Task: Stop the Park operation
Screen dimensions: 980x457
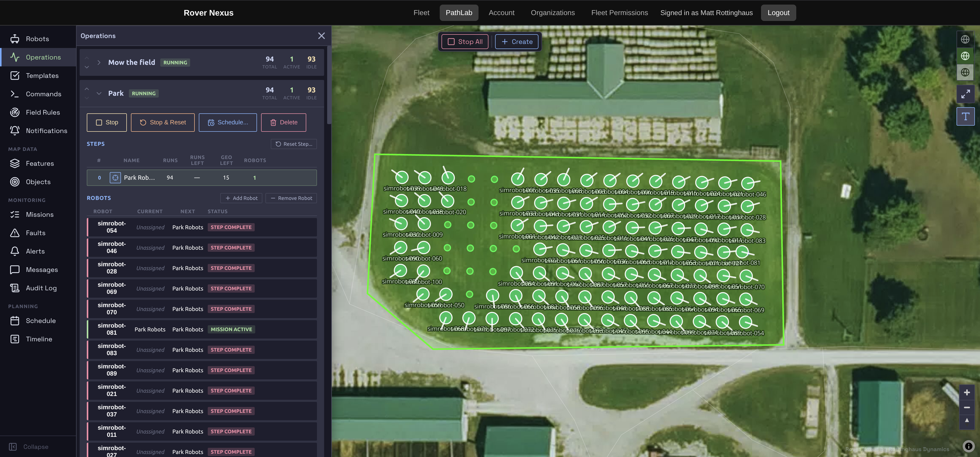Action: [106, 123]
